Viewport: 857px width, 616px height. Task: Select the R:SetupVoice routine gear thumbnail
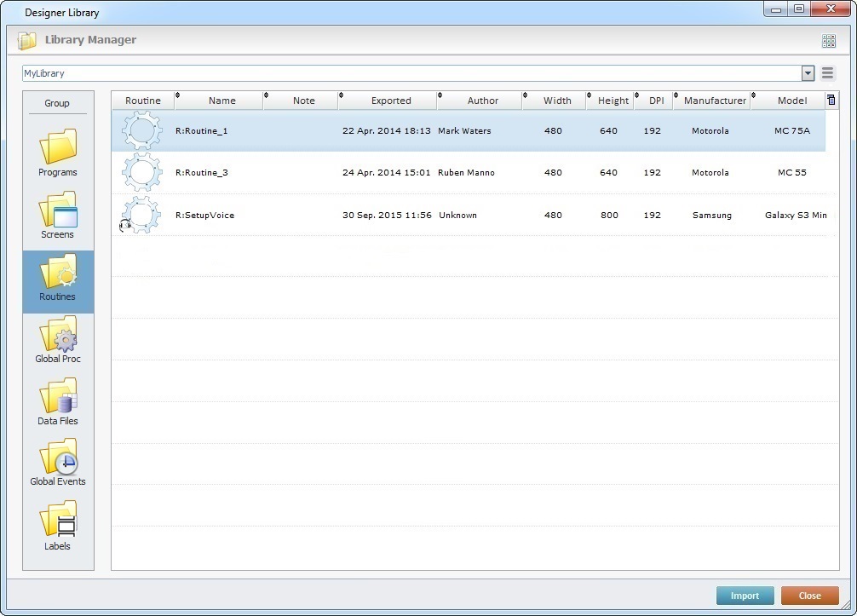point(141,215)
